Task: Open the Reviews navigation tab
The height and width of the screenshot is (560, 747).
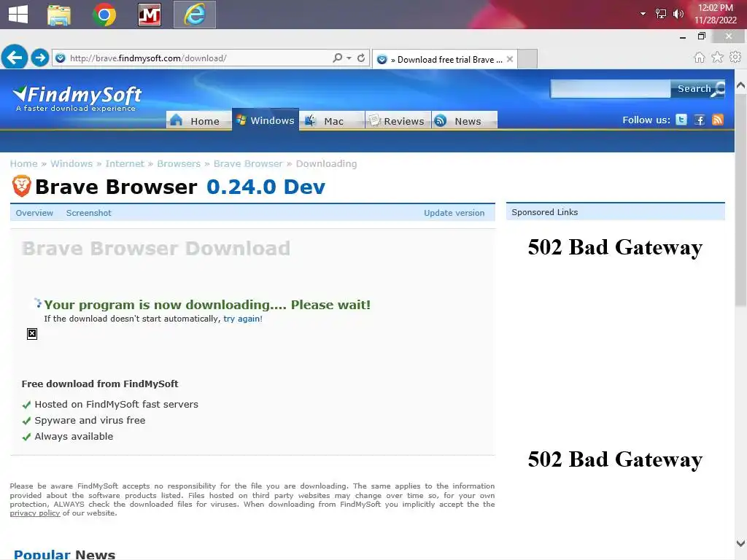Action: point(398,120)
